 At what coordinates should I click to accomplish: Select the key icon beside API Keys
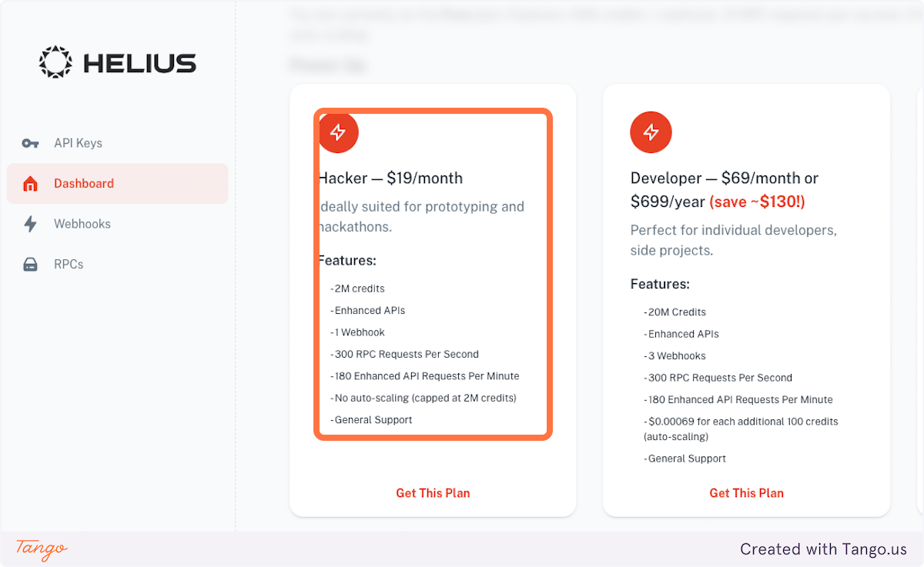[29, 143]
